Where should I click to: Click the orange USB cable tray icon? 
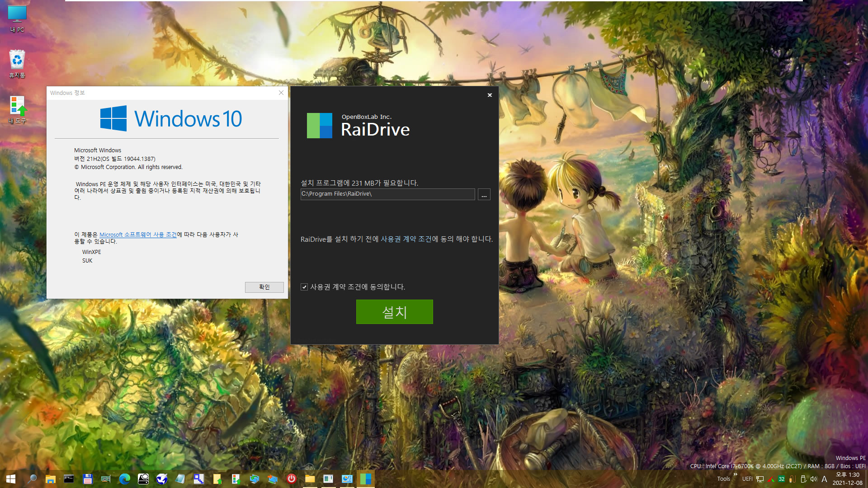click(792, 479)
